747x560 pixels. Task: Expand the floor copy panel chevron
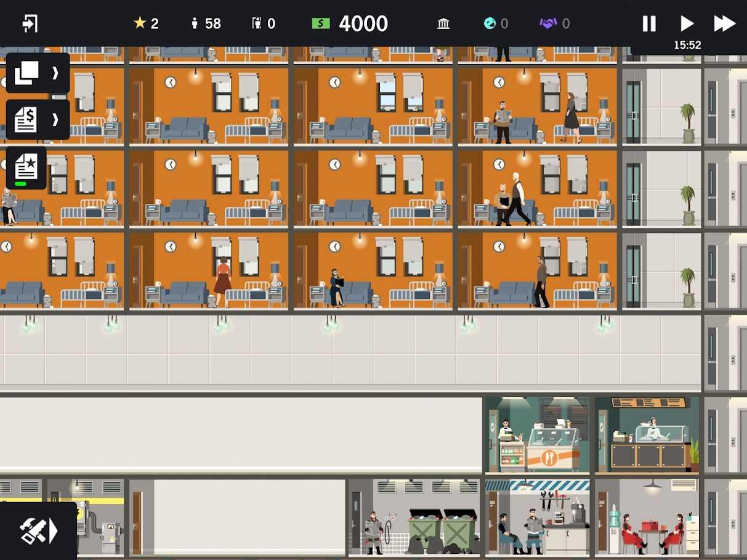click(x=55, y=73)
